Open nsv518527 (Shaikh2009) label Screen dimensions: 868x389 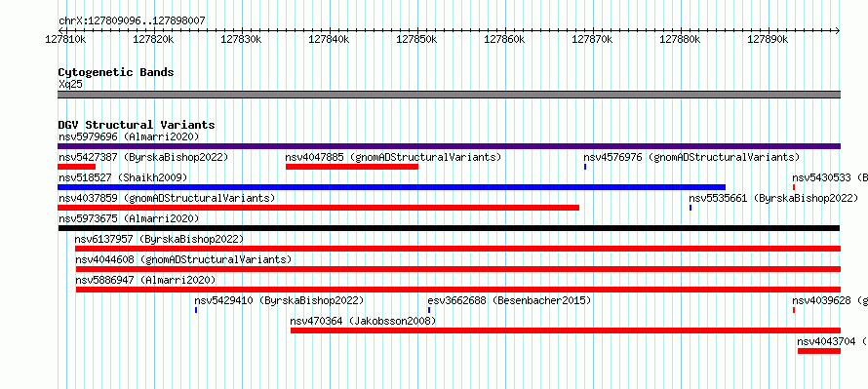(x=123, y=177)
